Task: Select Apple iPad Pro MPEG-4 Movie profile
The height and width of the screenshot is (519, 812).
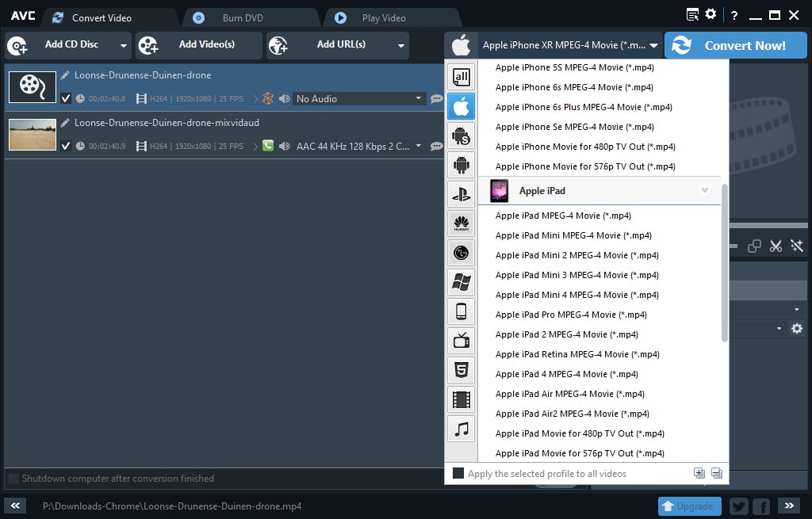Action: (571, 315)
